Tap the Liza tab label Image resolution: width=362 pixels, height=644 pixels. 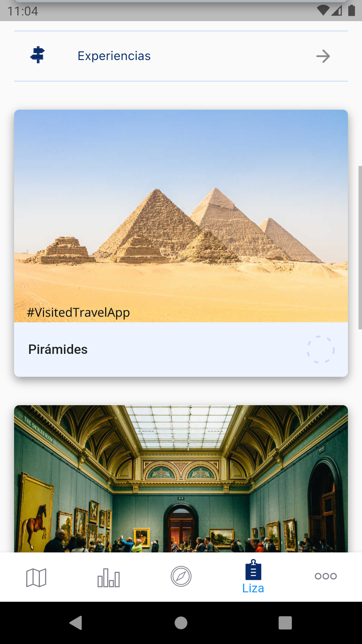coord(253,588)
